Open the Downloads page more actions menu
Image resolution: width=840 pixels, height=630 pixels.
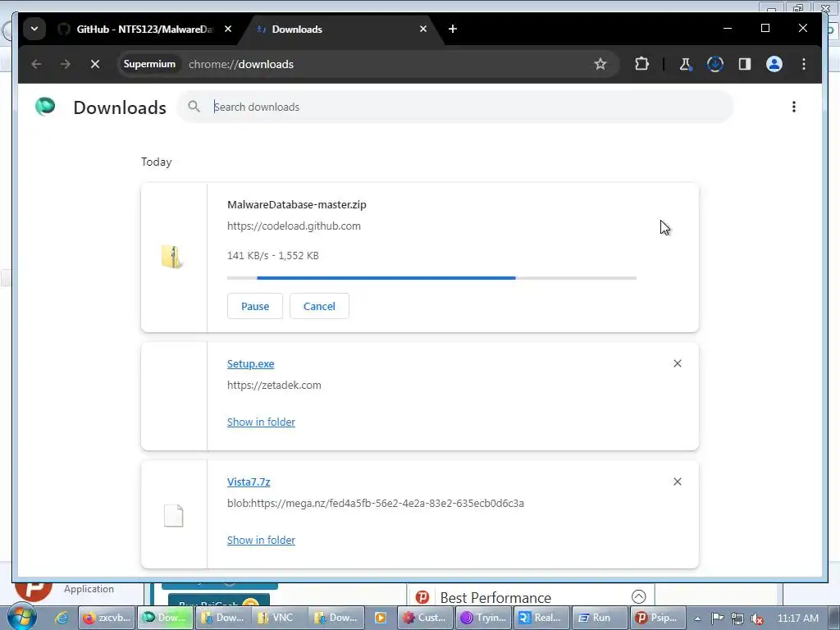coord(793,107)
